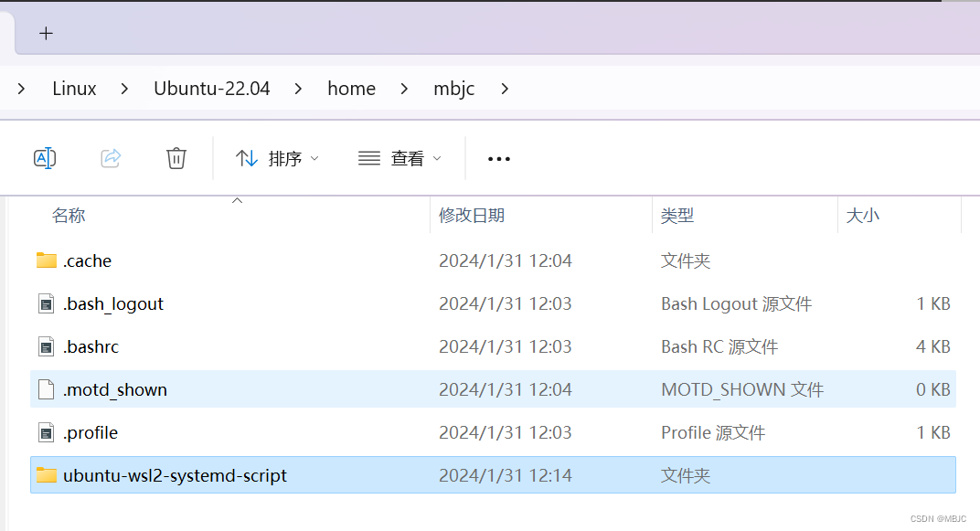The width and height of the screenshot is (980, 531).
Task: Click the Delete trash can icon
Action: pyautogui.click(x=176, y=158)
